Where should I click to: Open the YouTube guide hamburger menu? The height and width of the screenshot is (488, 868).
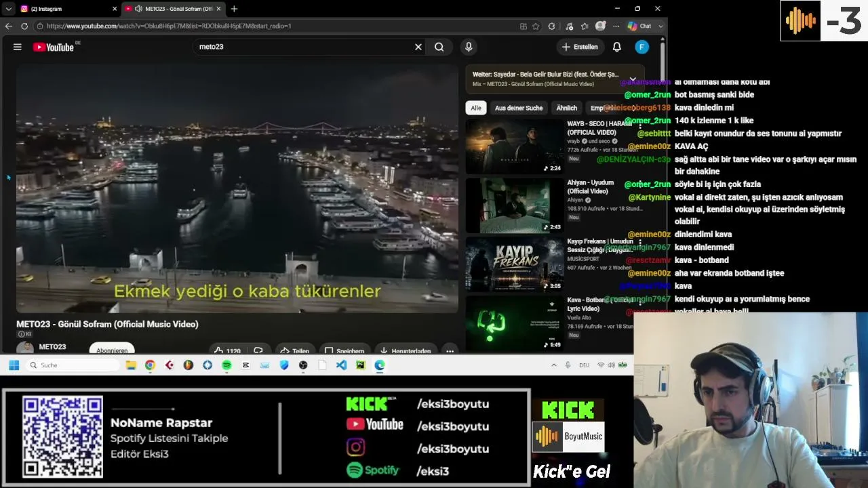click(x=18, y=47)
